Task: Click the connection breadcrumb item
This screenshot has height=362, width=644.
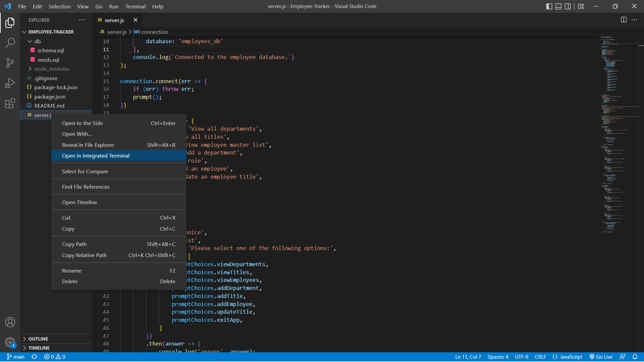Action: pyautogui.click(x=151, y=32)
